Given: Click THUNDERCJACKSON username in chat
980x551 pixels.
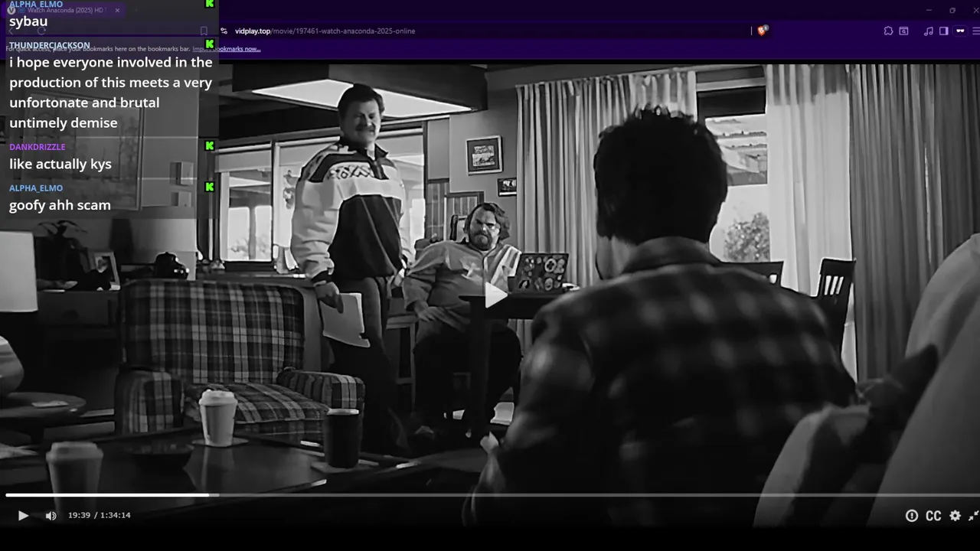Looking at the screenshot, I should pyautogui.click(x=50, y=45).
